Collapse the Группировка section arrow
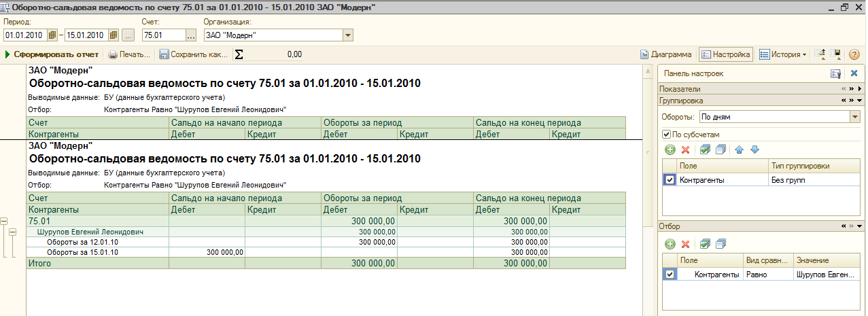868x316 pixels. click(x=860, y=101)
